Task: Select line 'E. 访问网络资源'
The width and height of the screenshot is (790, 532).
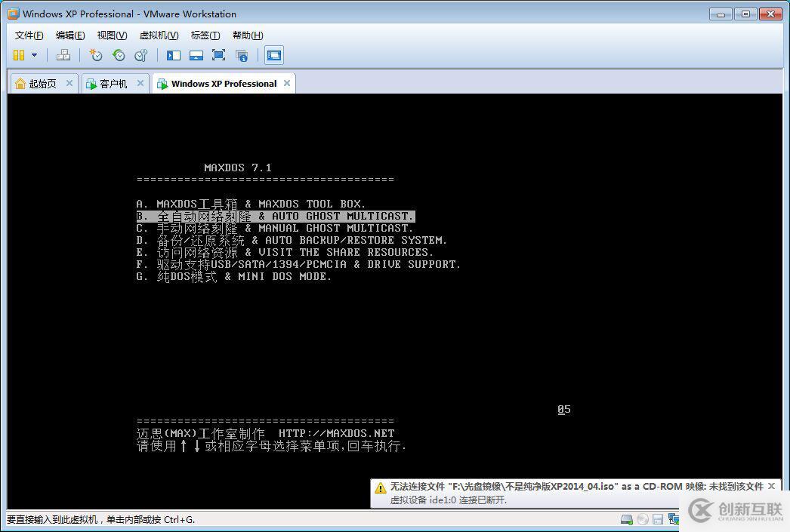Action: [285, 252]
